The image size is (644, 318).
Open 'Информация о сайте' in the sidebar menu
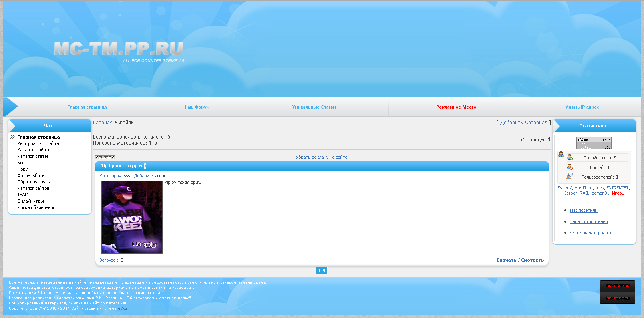[38, 143]
